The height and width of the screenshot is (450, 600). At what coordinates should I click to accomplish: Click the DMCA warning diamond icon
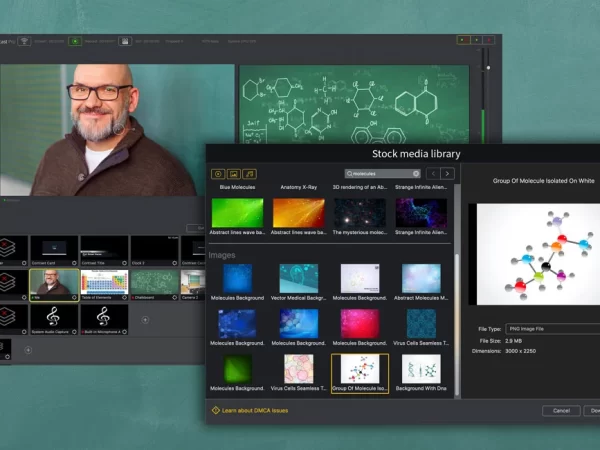[215, 410]
